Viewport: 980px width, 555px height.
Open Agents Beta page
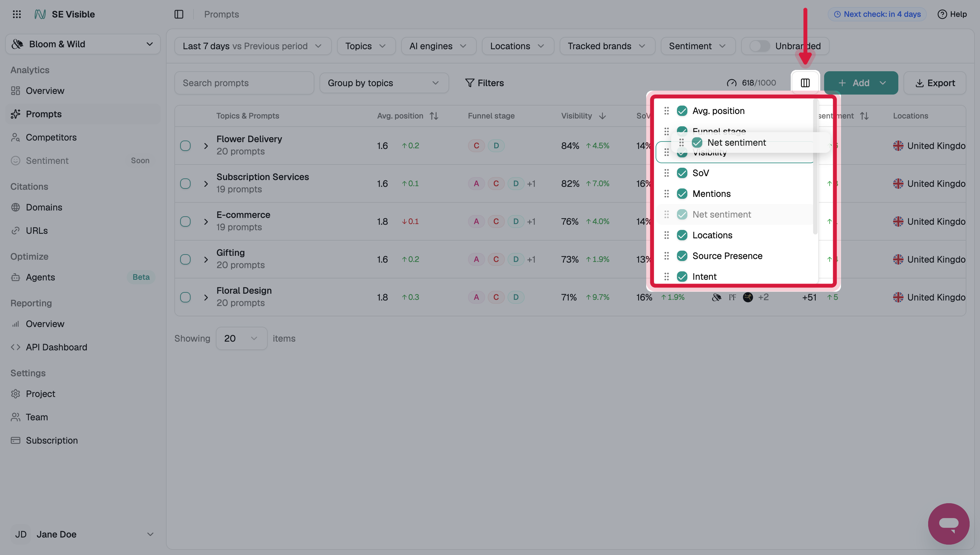(83, 277)
